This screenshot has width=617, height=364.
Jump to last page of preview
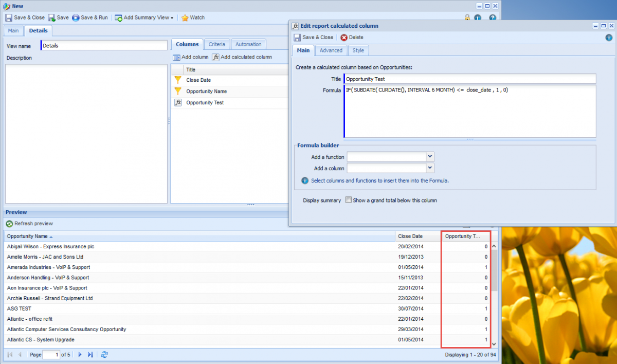(x=90, y=355)
